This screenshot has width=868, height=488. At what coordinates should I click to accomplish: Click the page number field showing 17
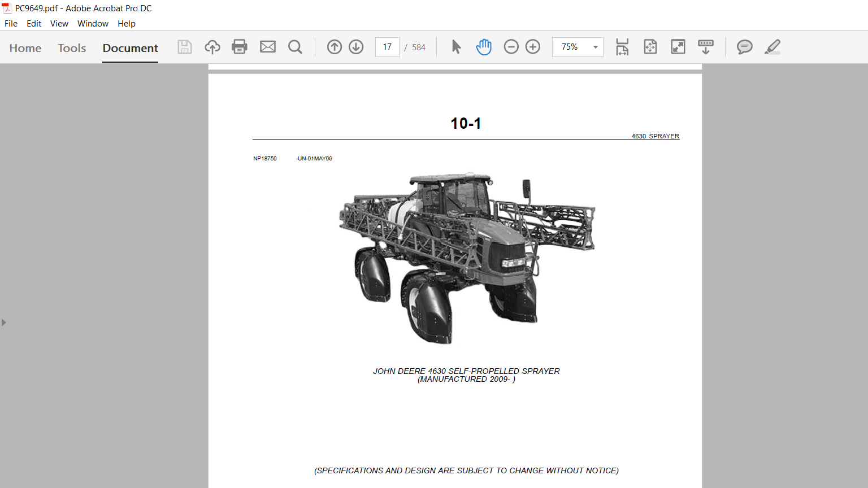click(x=387, y=47)
